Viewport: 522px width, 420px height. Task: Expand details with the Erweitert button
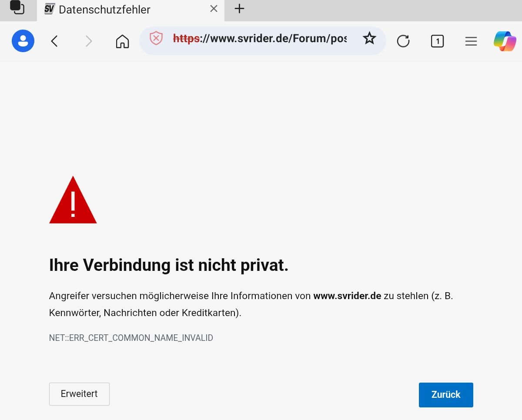point(79,394)
